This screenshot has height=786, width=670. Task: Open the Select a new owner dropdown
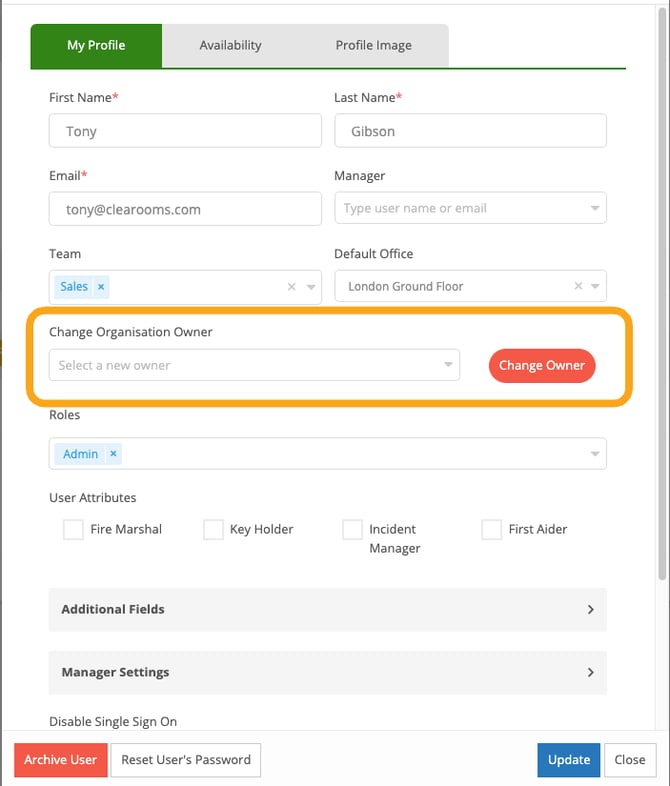click(448, 365)
